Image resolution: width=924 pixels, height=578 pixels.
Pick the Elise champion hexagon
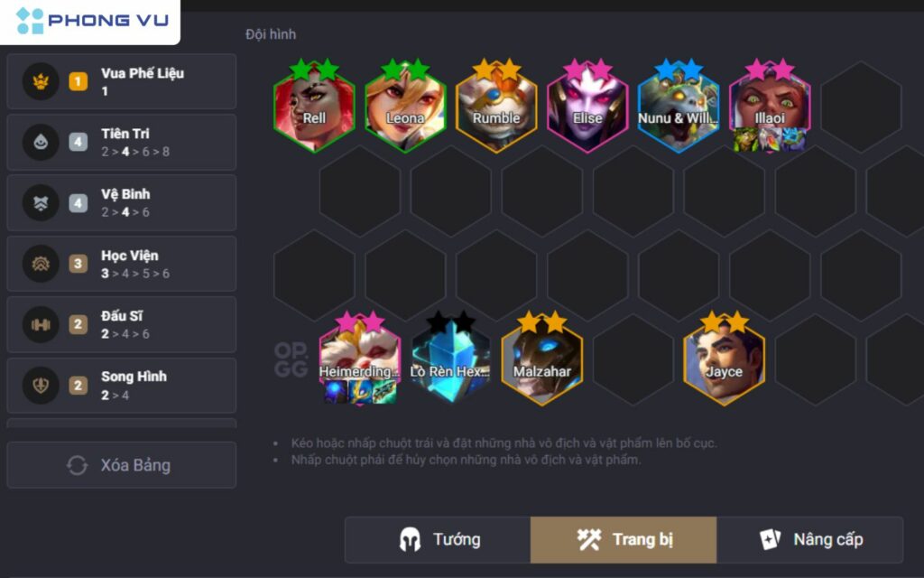(x=587, y=107)
